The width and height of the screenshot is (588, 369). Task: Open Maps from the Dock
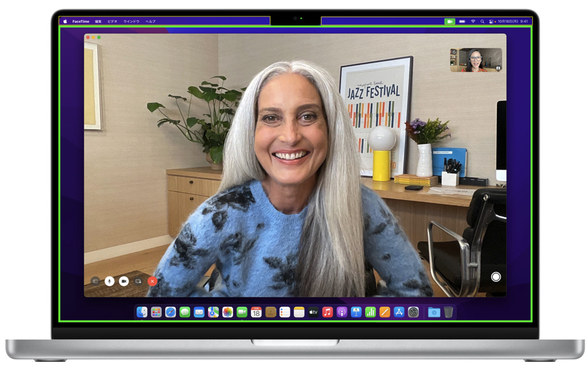[213, 312]
